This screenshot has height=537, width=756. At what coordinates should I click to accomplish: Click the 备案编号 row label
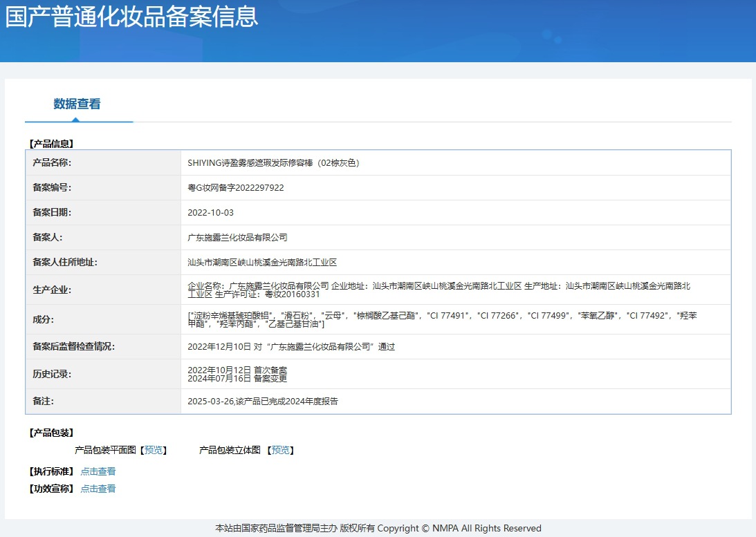coord(52,187)
